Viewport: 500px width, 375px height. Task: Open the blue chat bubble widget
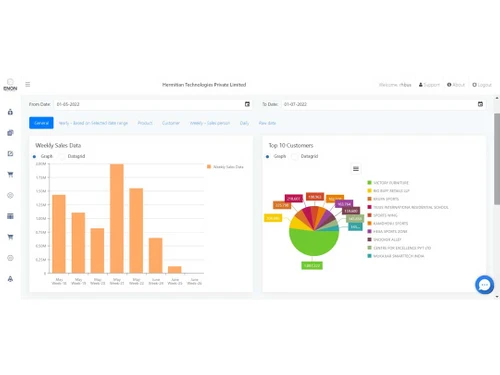(x=484, y=285)
